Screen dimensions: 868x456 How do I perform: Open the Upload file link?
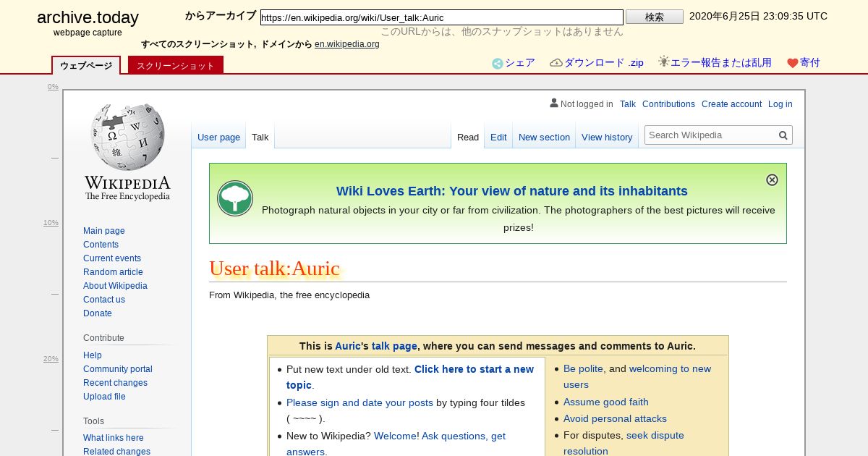[x=104, y=397]
